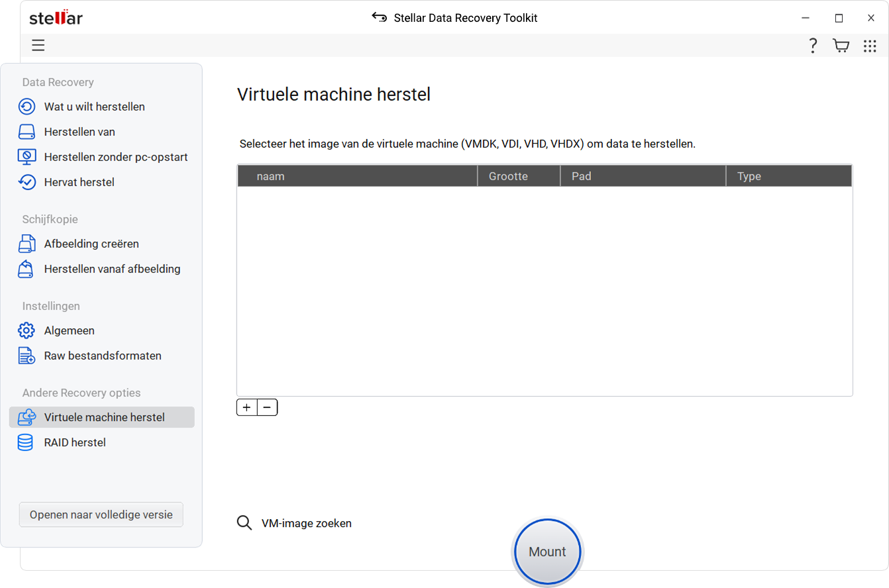Click the 'Herstellen vanaf afbeelding' icon
Image resolution: width=889 pixels, height=588 pixels.
pos(26,269)
